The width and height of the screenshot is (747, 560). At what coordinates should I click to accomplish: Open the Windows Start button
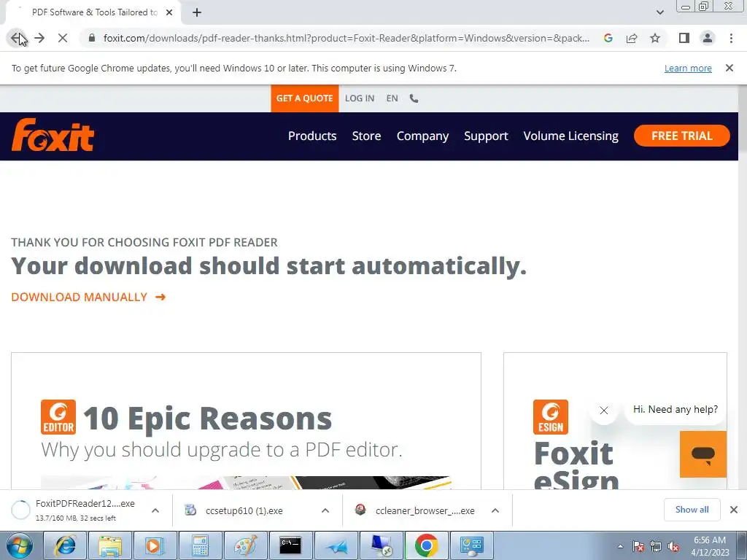(x=20, y=545)
